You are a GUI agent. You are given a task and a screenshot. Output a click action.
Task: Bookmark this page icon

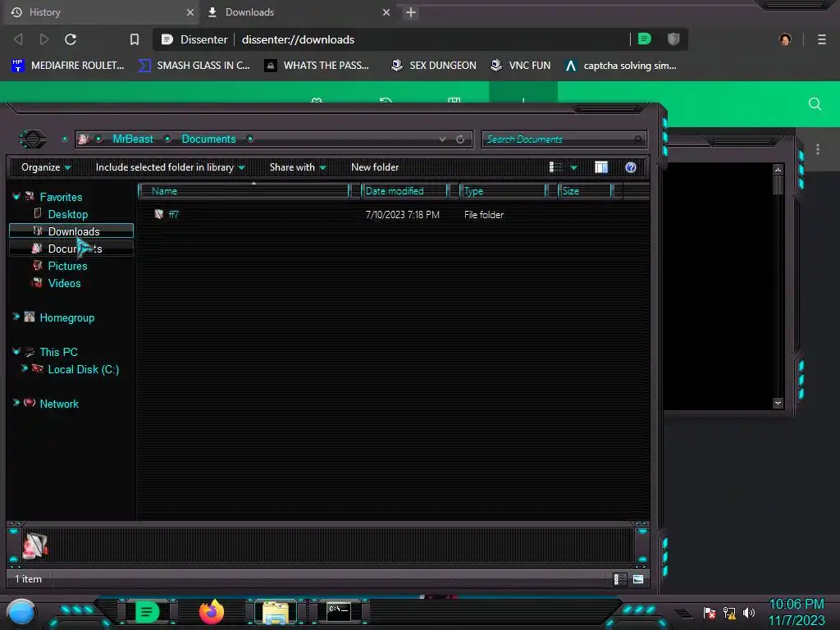(135, 39)
